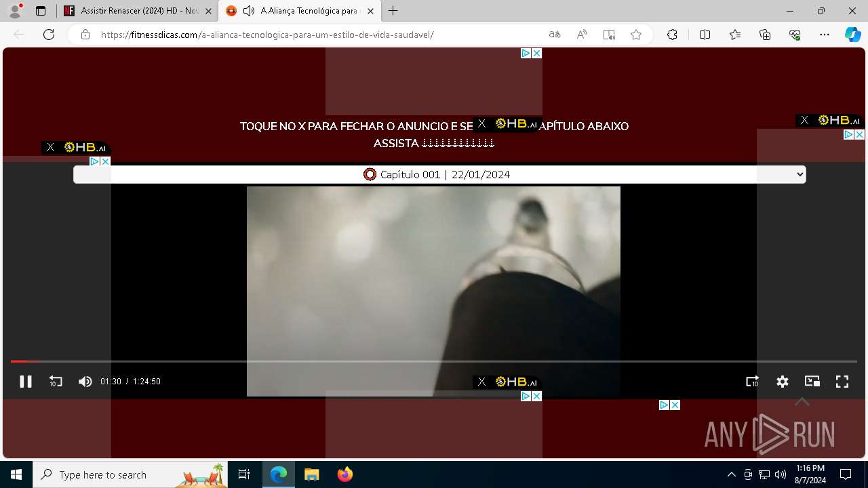Open the browser Extensions menu
Screen dimensions: 868x488
[672, 35]
